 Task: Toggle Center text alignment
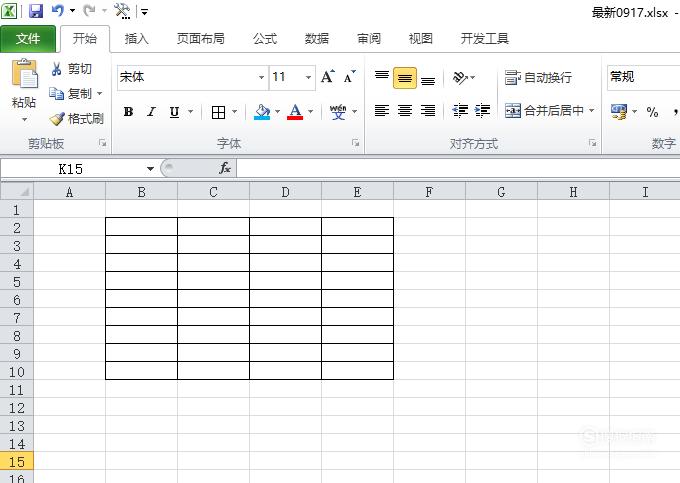[405, 111]
